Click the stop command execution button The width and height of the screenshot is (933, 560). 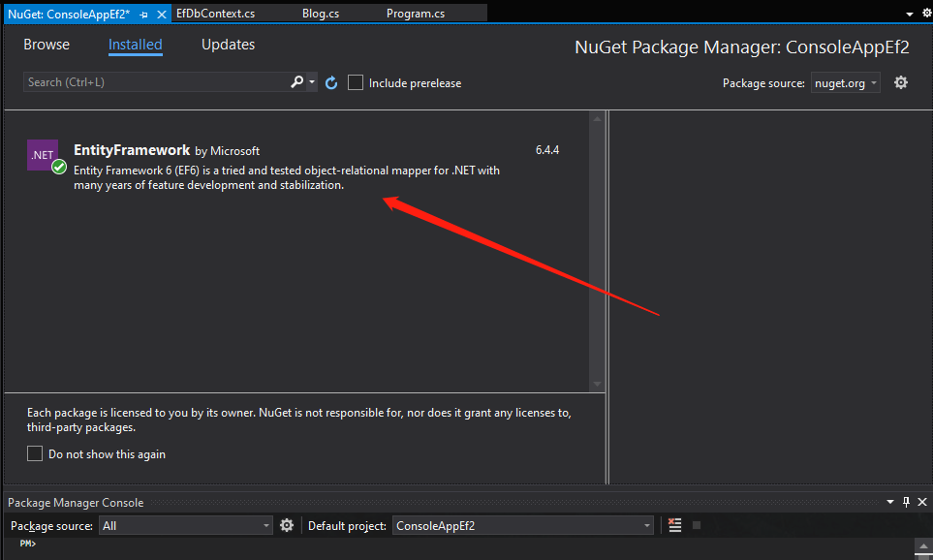tap(697, 525)
